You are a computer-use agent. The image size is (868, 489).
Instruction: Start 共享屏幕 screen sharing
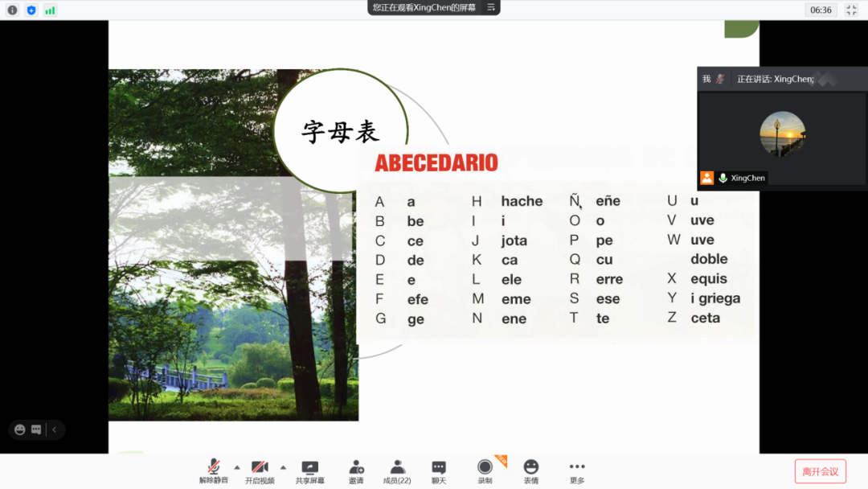pos(309,471)
